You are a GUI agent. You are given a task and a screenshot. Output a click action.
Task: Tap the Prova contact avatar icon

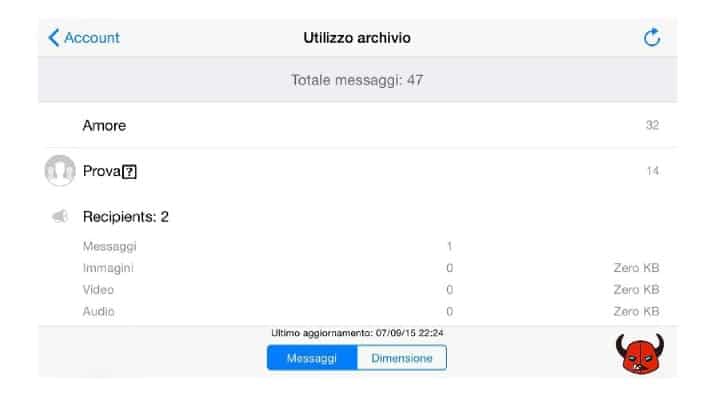pyautogui.click(x=60, y=171)
